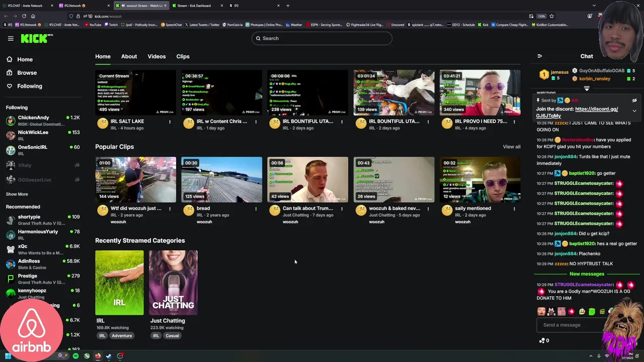Bookmark this page with star icon
The height and width of the screenshot is (362, 644).
click(551, 16)
